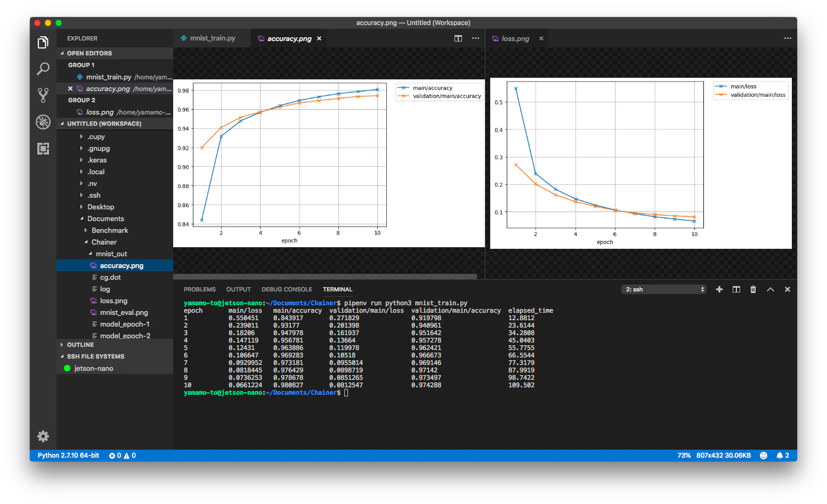
Task: Maximize the terminal panel with the up chevron
Action: [771, 289]
